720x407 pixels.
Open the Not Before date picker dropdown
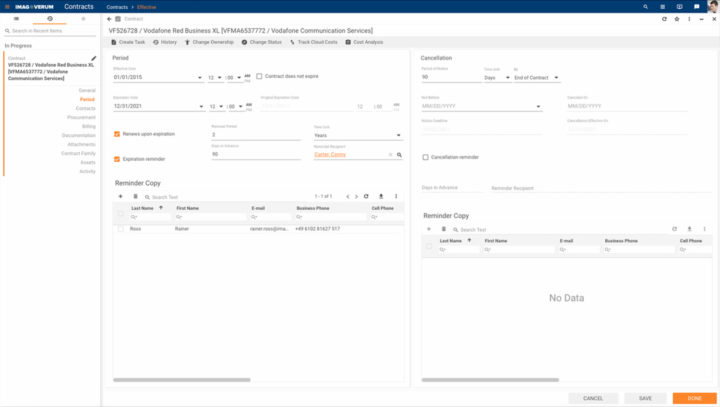pyautogui.click(x=538, y=107)
